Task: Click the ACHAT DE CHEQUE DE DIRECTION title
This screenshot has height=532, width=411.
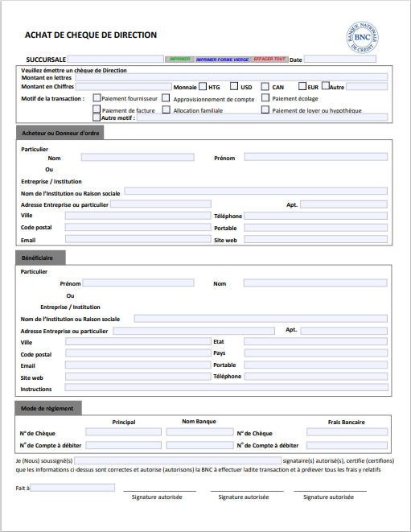Action: click(x=91, y=35)
